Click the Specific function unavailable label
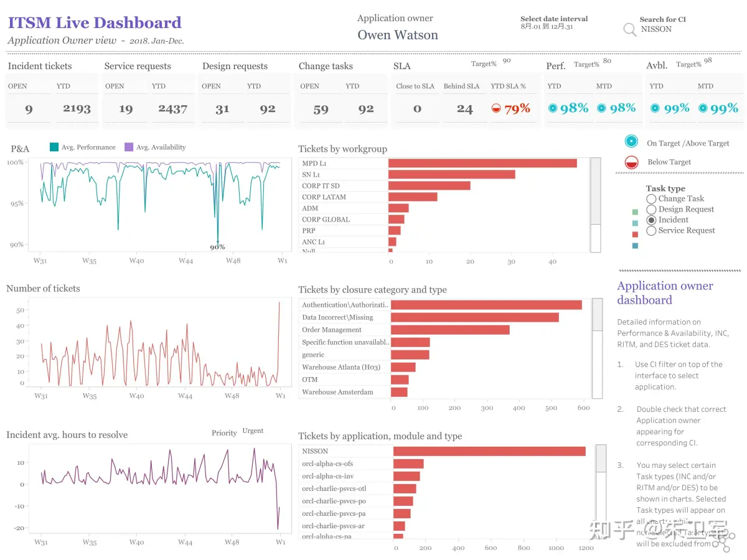747x560 pixels. [x=345, y=342]
